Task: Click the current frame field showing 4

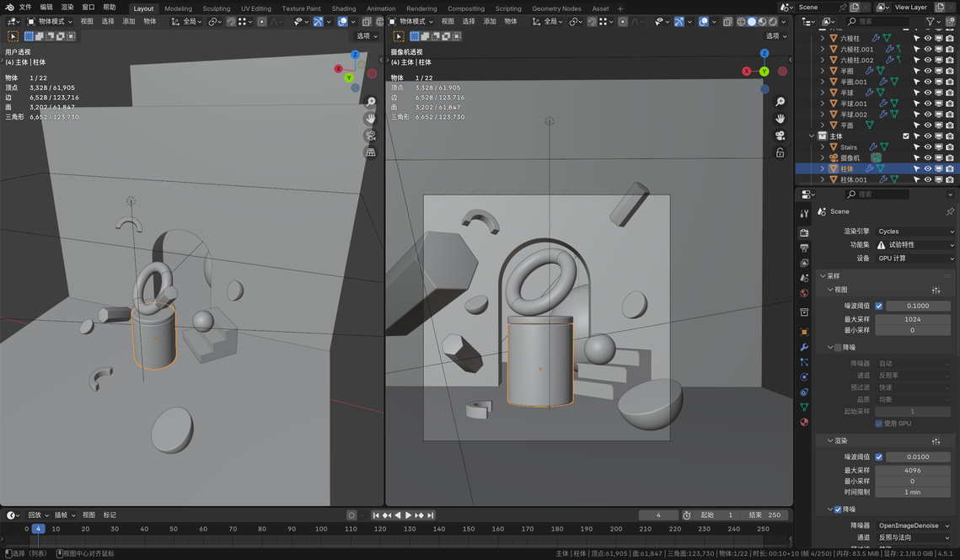Action: (x=658, y=515)
